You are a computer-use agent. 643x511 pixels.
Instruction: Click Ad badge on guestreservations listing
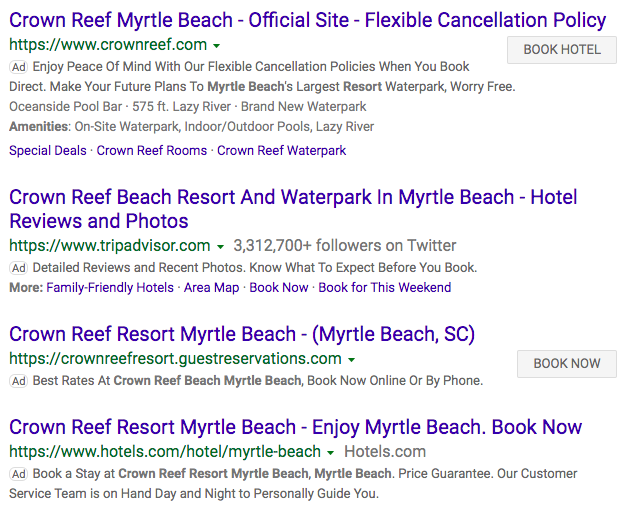pyautogui.click(x=18, y=381)
